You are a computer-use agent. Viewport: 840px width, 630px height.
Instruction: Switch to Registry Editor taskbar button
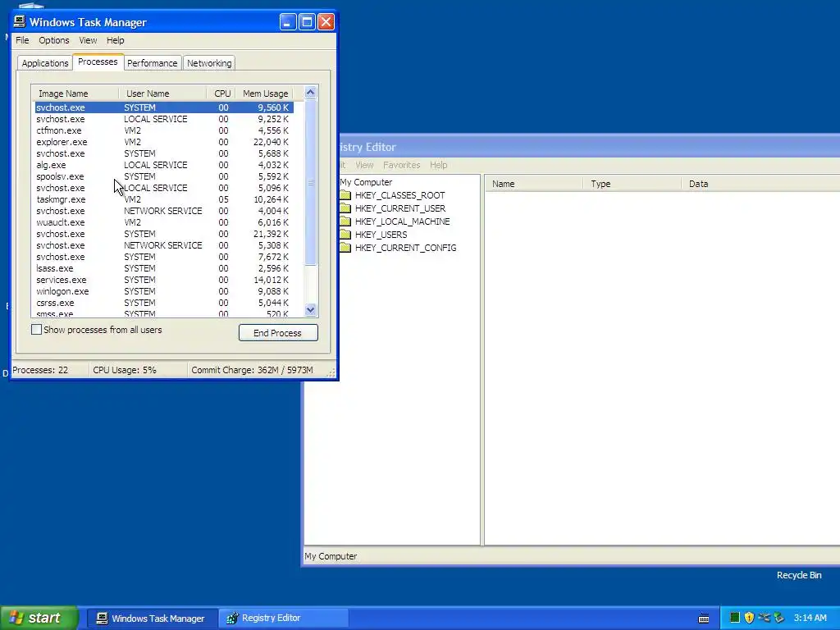pyautogui.click(x=284, y=619)
